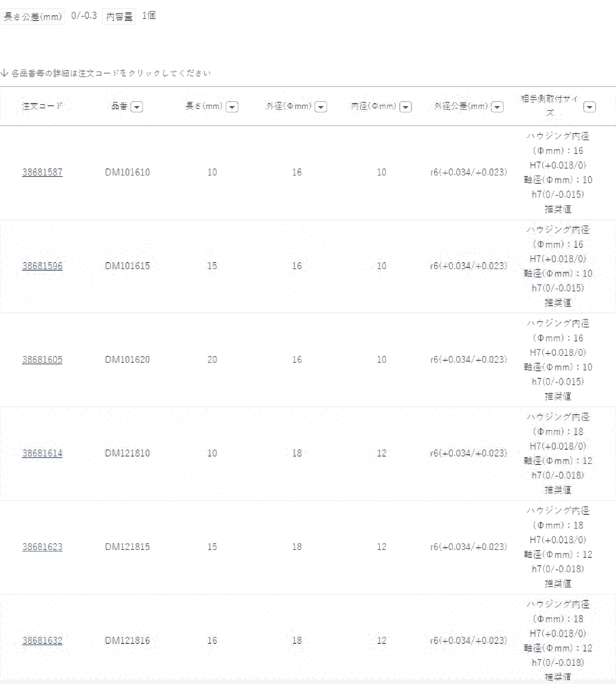
Task: Click the 注文コード column header
Action: [x=42, y=107]
